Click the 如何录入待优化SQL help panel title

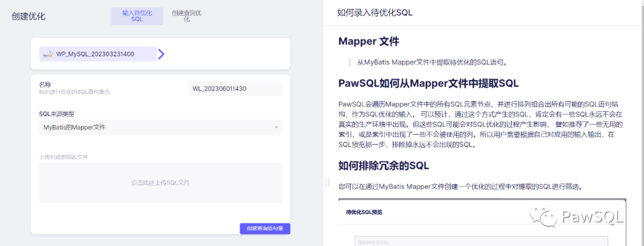tap(374, 13)
